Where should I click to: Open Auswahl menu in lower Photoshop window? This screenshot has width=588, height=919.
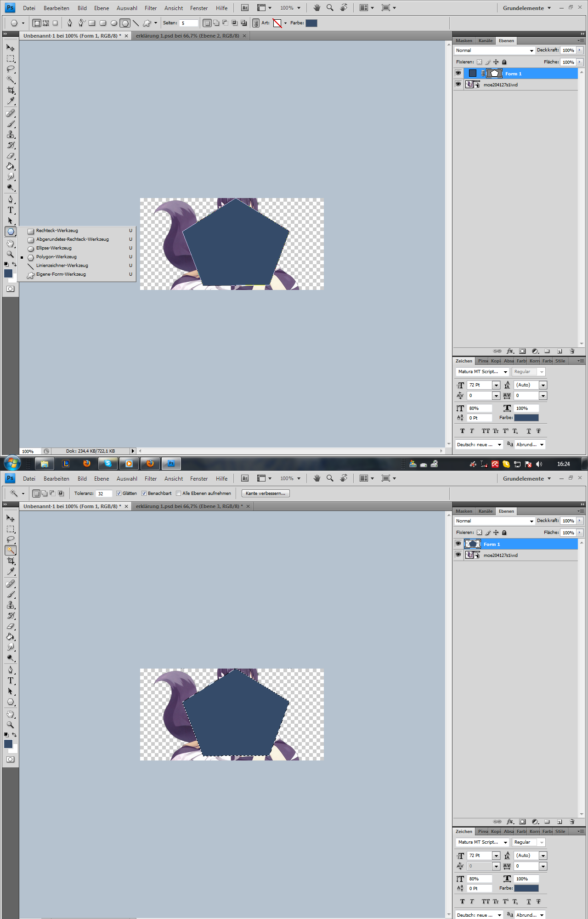pyautogui.click(x=127, y=478)
